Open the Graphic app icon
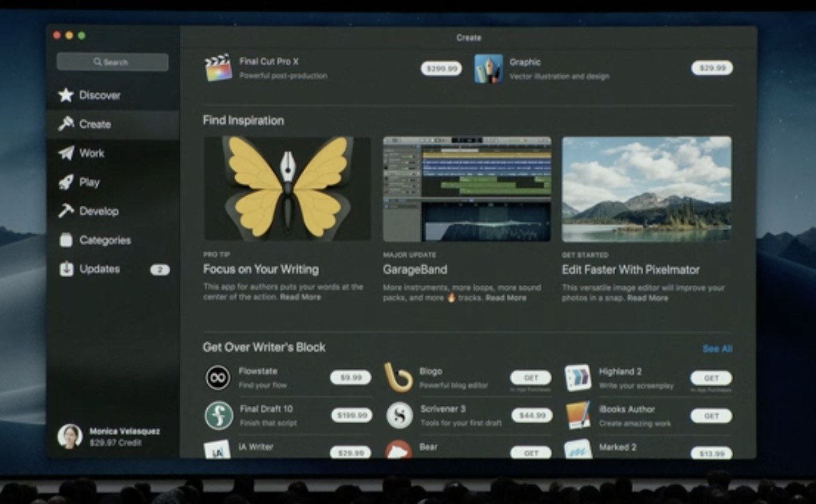The height and width of the screenshot is (504, 816). 488,68
